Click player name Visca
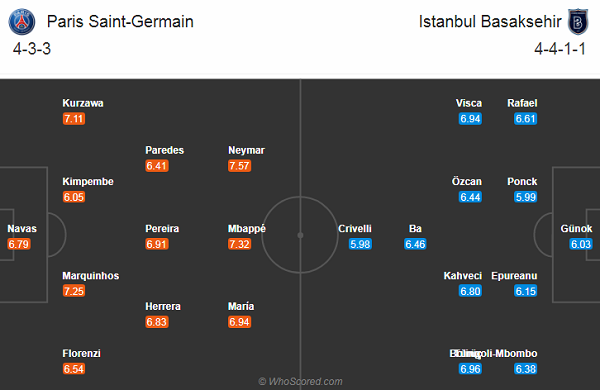This screenshot has width=600, height=390. [469, 103]
